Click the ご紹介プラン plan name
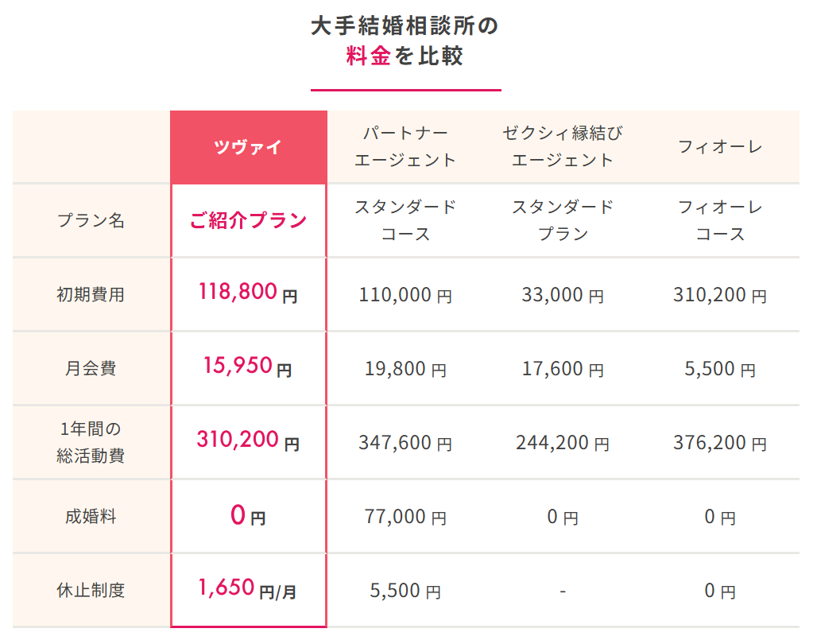813x644 pixels. 249,221
